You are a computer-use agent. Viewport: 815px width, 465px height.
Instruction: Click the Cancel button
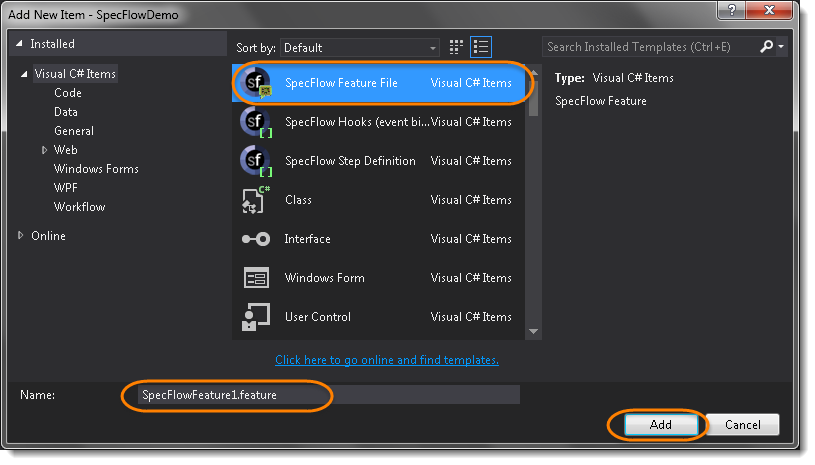tap(742, 424)
